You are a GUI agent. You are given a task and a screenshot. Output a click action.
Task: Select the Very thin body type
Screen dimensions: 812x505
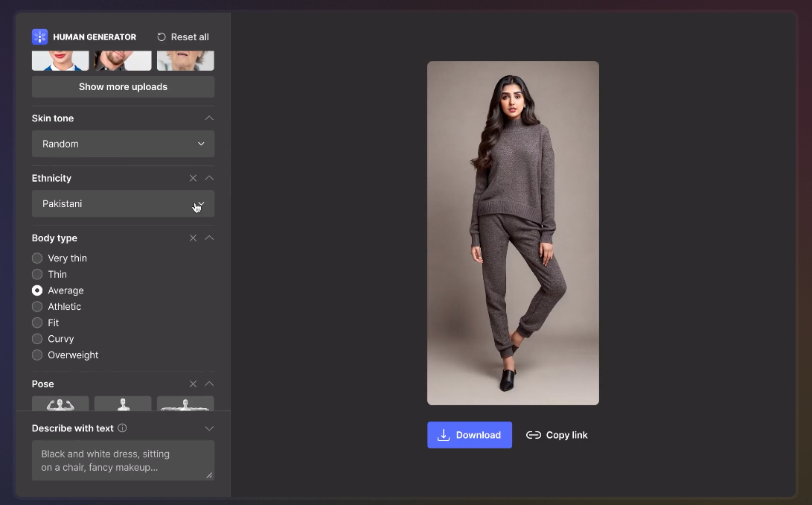pyautogui.click(x=37, y=258)
